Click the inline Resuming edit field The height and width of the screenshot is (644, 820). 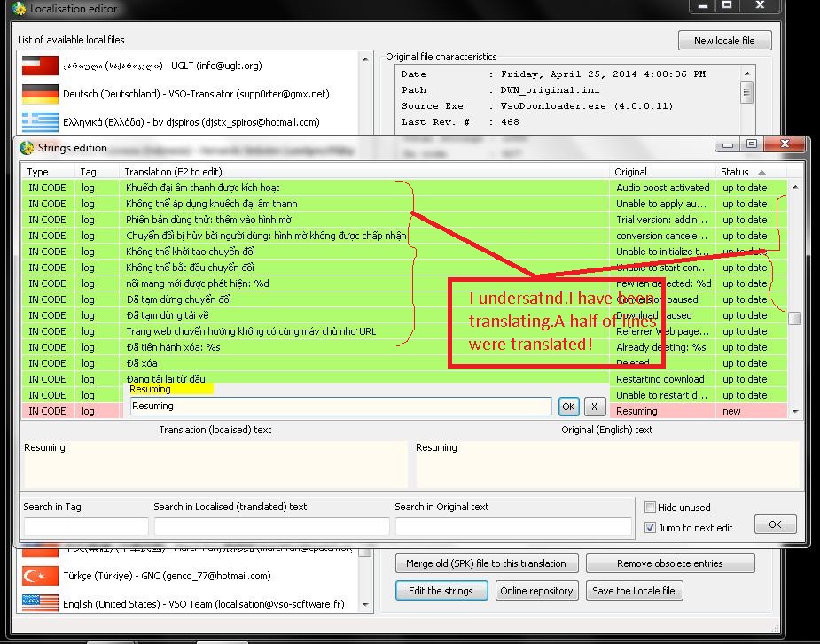340,407
